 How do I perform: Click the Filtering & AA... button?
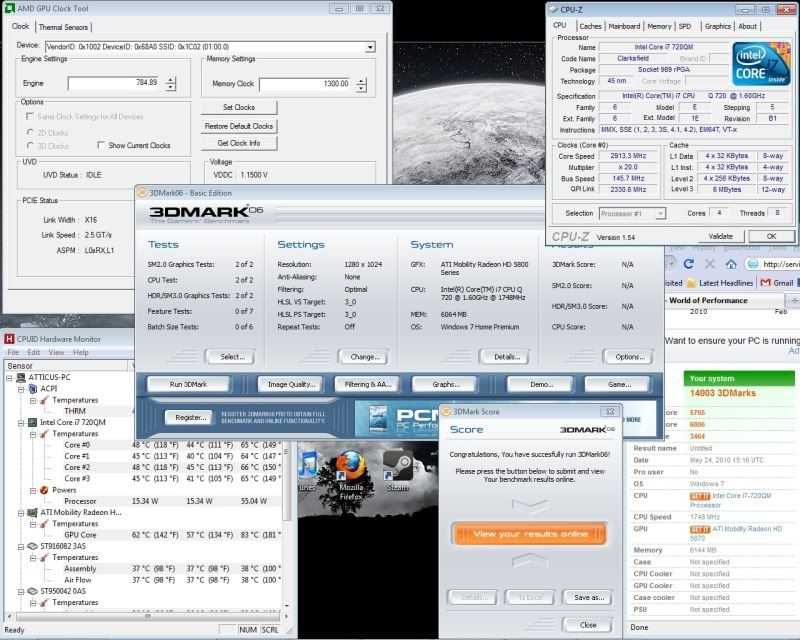368,384
